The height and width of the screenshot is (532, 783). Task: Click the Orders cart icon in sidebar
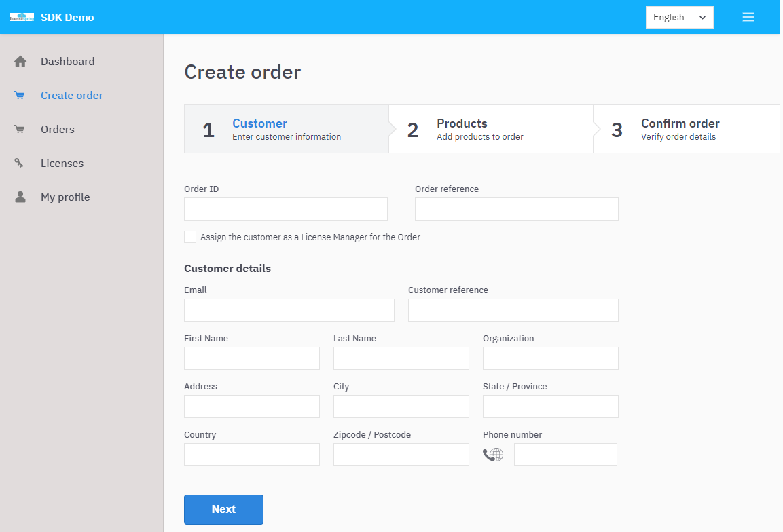tap(20, 129)
